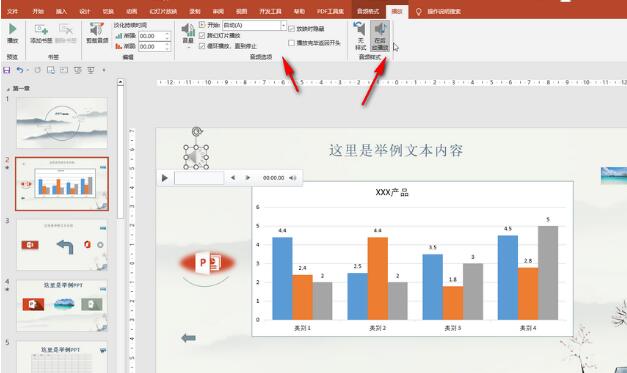Click the Fade Out stepper arrows
627x373 pixels.
(x=168, y=46)
